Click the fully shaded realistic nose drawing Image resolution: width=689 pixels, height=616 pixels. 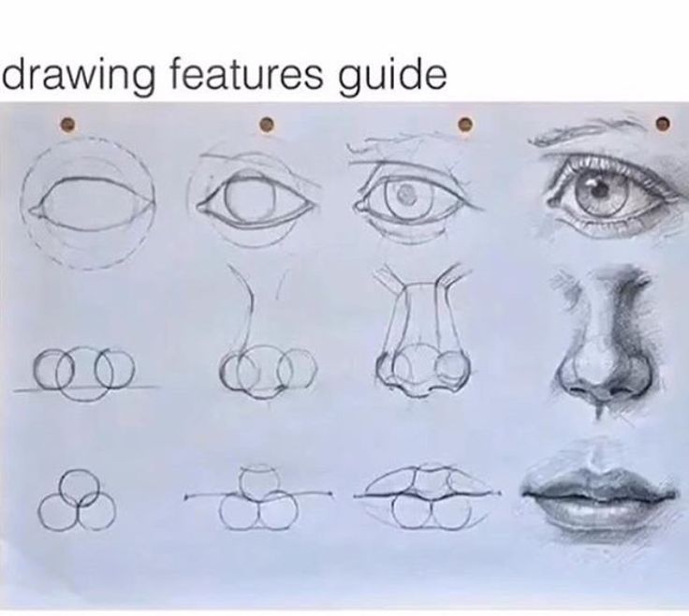[604, 342]
